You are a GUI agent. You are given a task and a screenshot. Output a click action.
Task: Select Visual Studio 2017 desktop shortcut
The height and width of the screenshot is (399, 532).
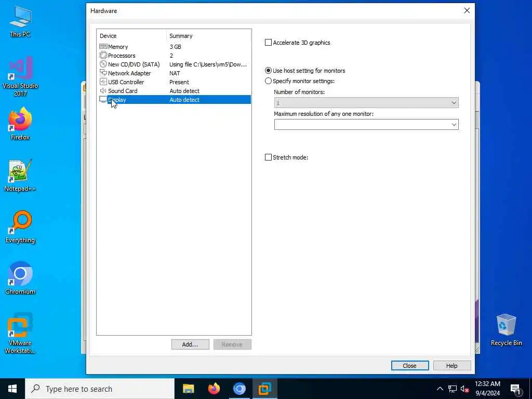(x=20, y=76)
